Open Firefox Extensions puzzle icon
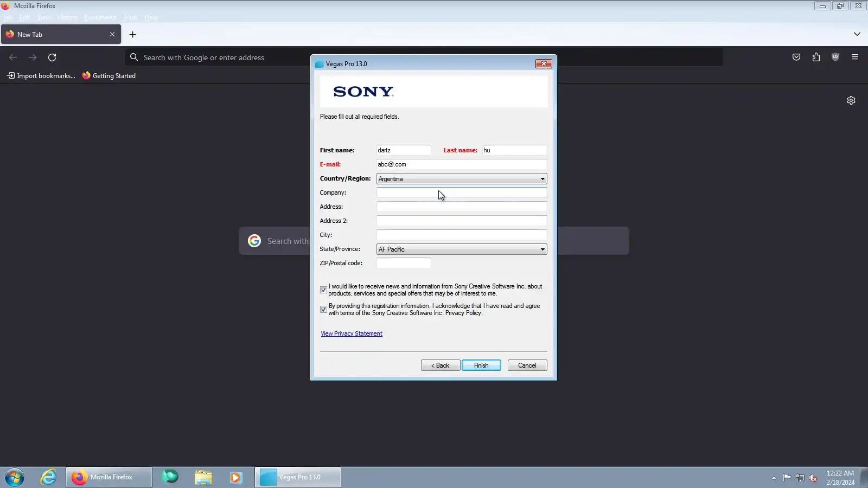This screenshot has width=868, height=488. coord(816,57)
